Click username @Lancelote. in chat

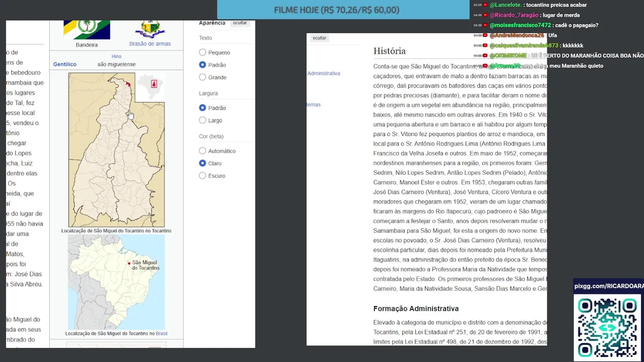click(x=505, y=5)
